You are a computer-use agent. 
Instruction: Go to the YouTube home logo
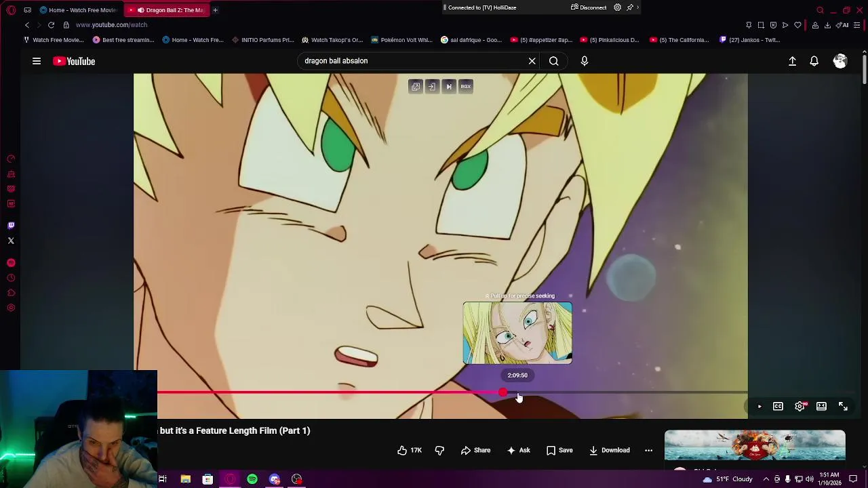pos(74,61)
